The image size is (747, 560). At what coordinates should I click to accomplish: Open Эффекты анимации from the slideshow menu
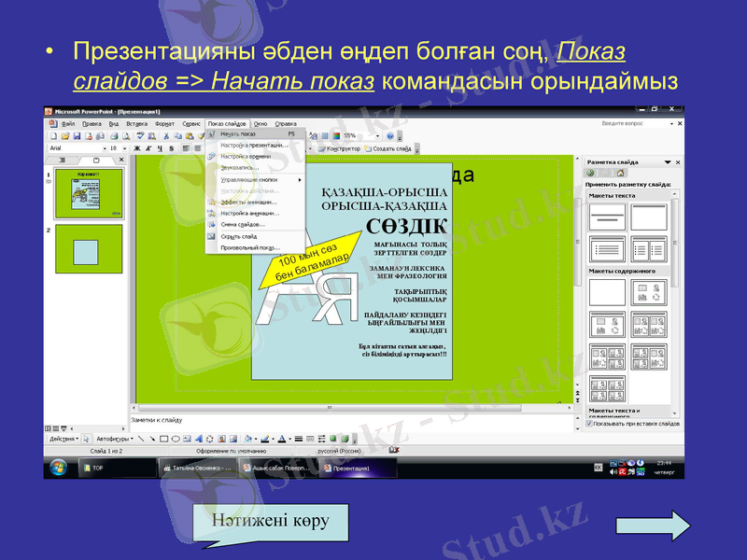click(x=248, y=202)
